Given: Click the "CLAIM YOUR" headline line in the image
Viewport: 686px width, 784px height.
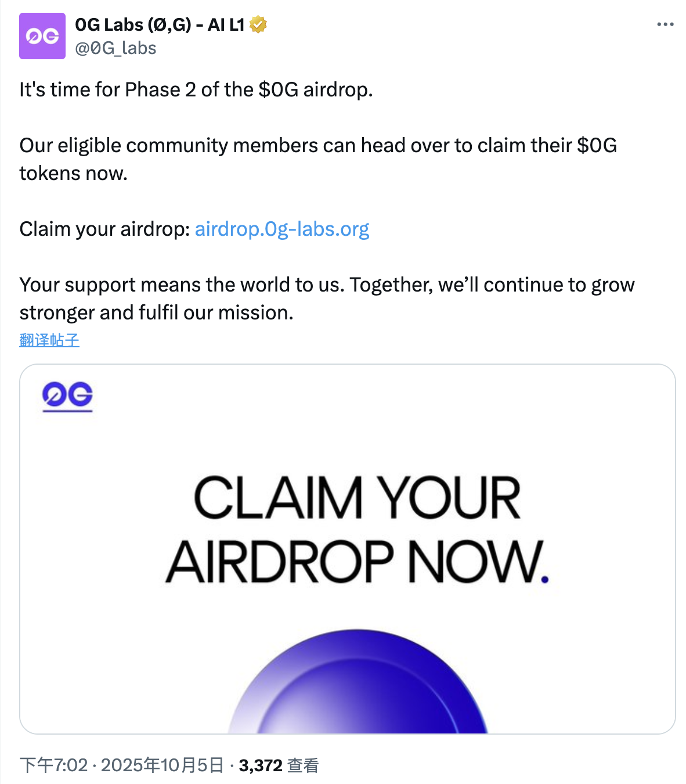Looking at the screenshot, I should (x=357, y=498).
